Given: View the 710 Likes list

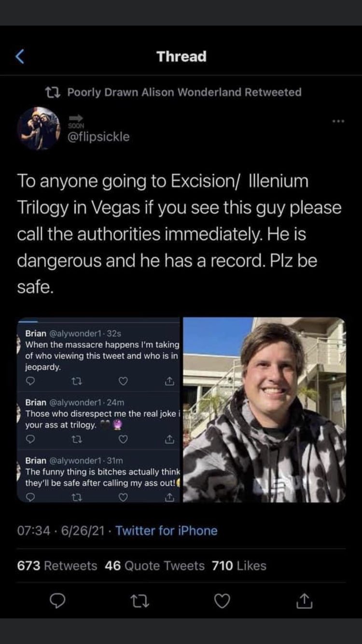Looking at the screenshot, I should point(239,565).
